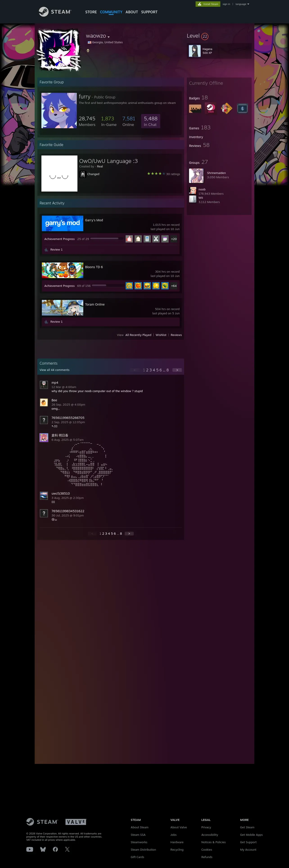
Task: Click the Wii group avatar
Action: (x=192, y=199)
